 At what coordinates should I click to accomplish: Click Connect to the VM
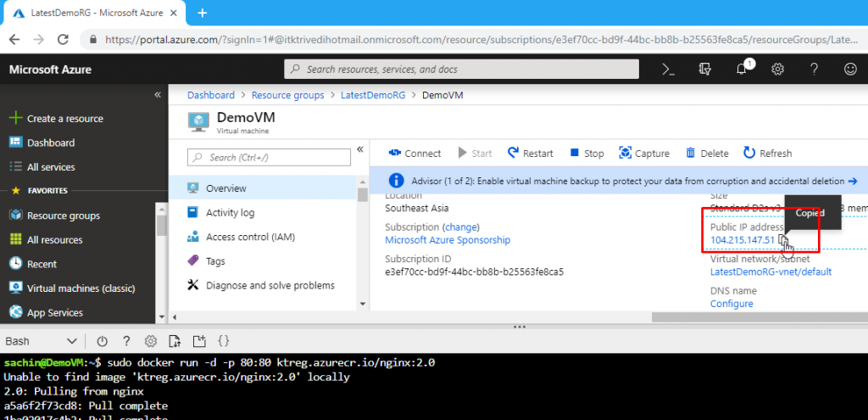(415, 154)
